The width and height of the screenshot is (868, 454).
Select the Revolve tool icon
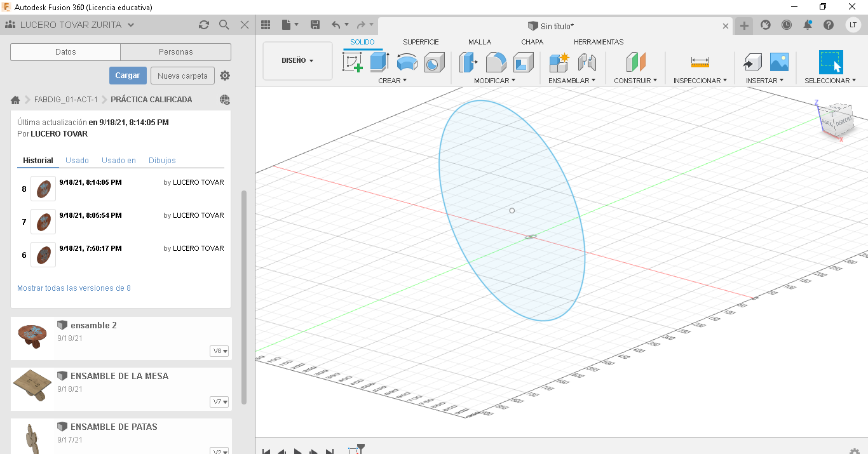click(x=407, y=62)
